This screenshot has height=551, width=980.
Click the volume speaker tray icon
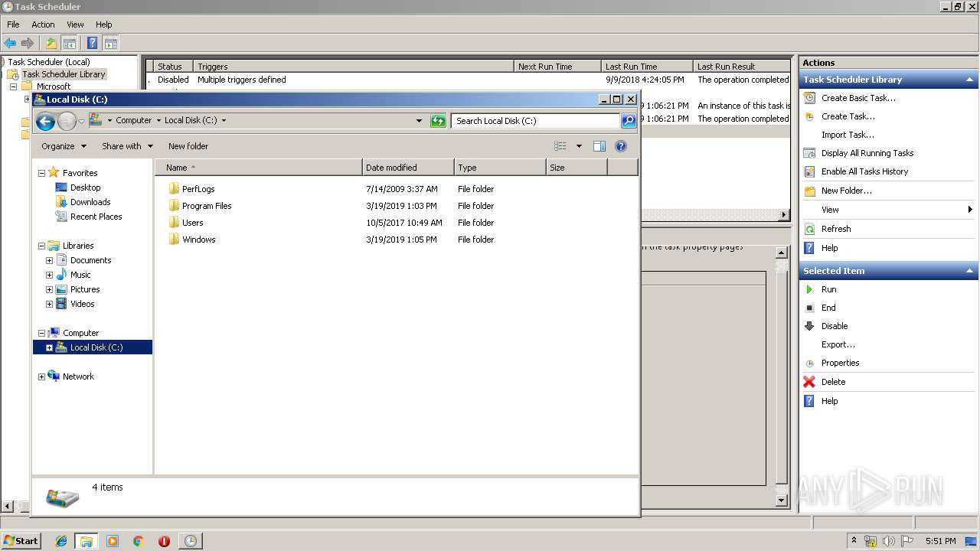889,541
